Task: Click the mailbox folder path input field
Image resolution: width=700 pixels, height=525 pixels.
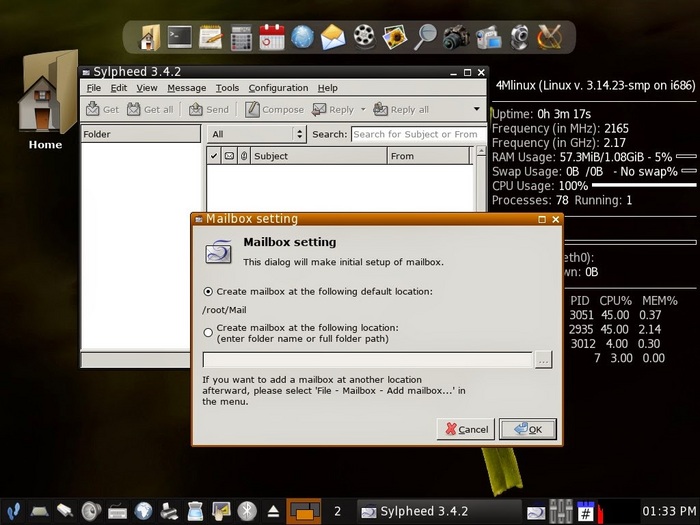Action: click(x=367, y=360)
